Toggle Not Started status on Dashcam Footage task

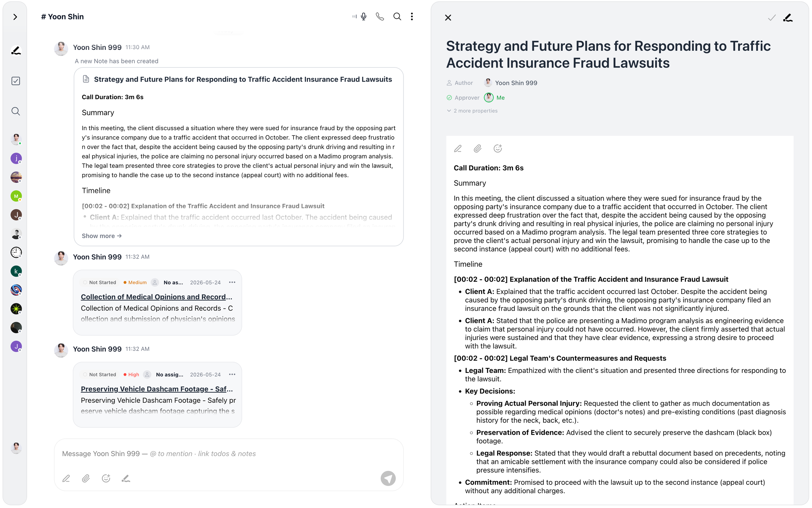[x=99, y=374]
